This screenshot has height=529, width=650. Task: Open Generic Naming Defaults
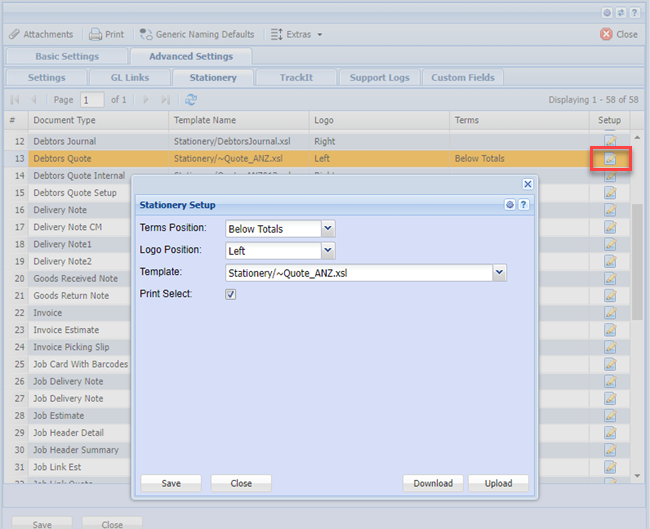(198, 34)
